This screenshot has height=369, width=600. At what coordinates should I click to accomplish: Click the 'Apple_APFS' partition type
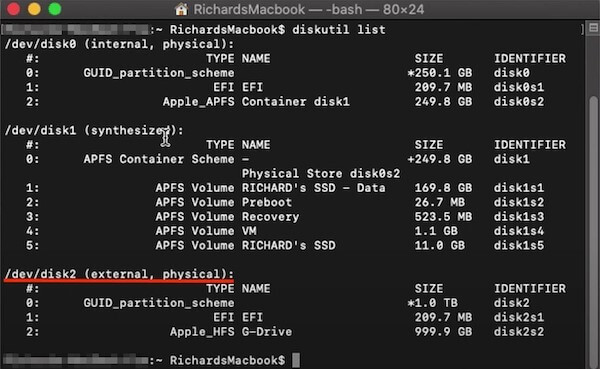pyautogui.click(x=199, y=101)
